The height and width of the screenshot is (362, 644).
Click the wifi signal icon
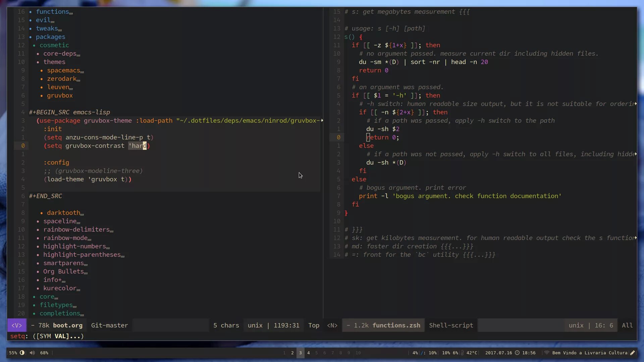coord(547,353)
